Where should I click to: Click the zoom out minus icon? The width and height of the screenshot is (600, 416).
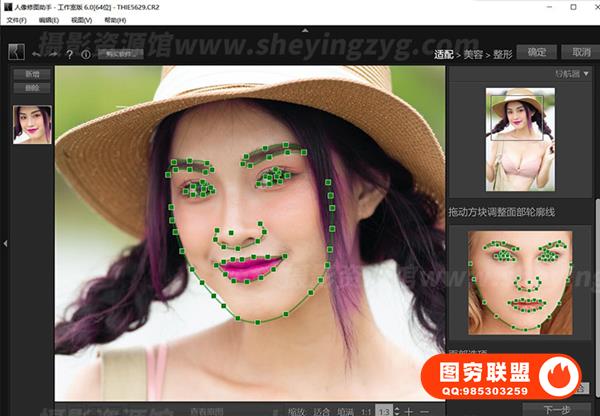click(424, 411)
